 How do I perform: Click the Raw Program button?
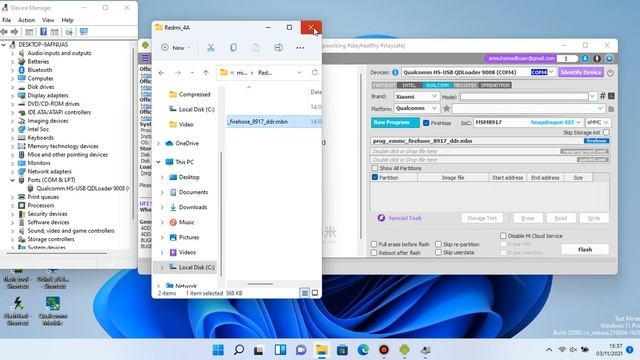[x=395, y=122]
